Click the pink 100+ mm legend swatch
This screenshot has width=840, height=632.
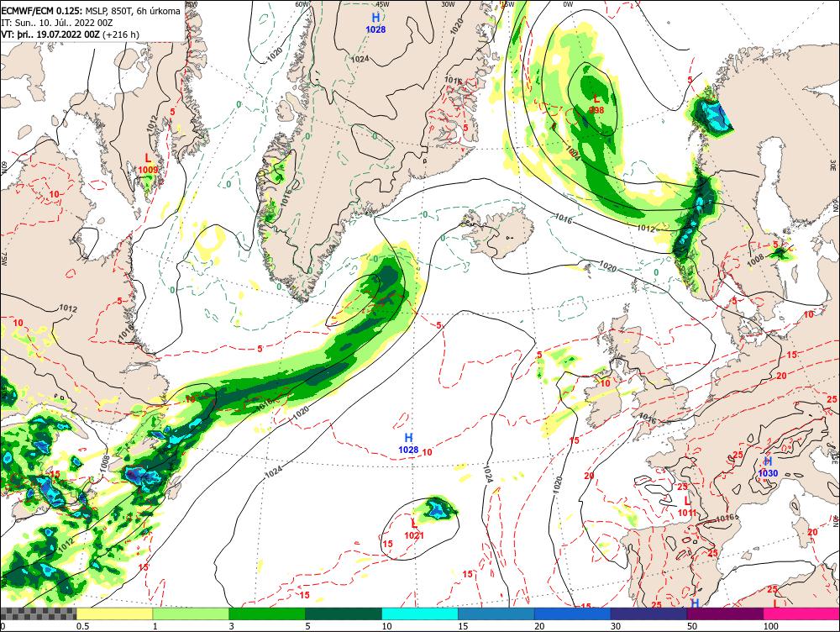click(801, 614)
